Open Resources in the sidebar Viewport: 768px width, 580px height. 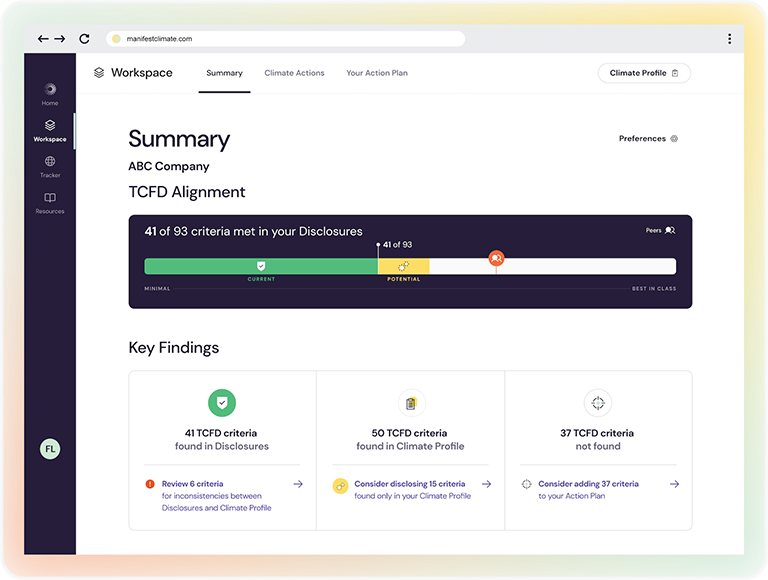point(50,203)
